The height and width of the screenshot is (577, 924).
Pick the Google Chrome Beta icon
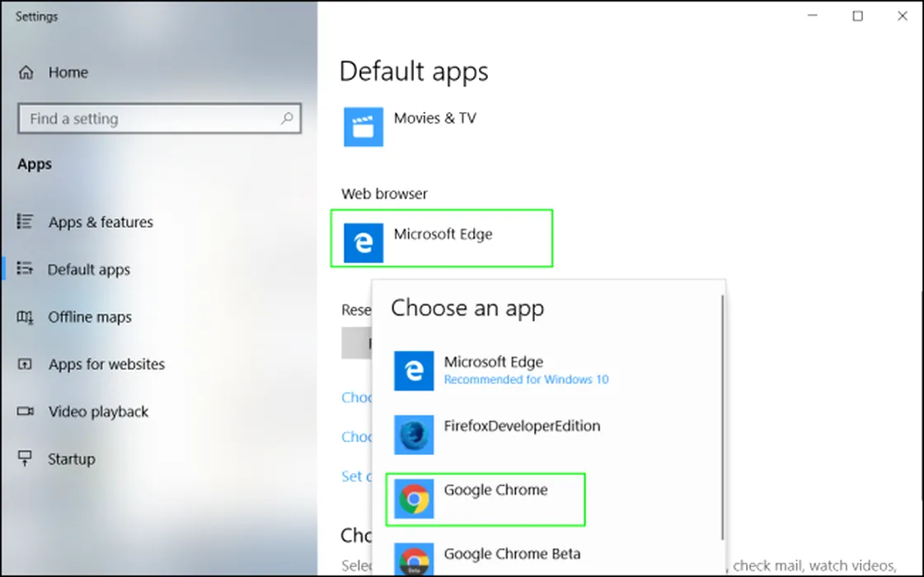click(414, 559)
